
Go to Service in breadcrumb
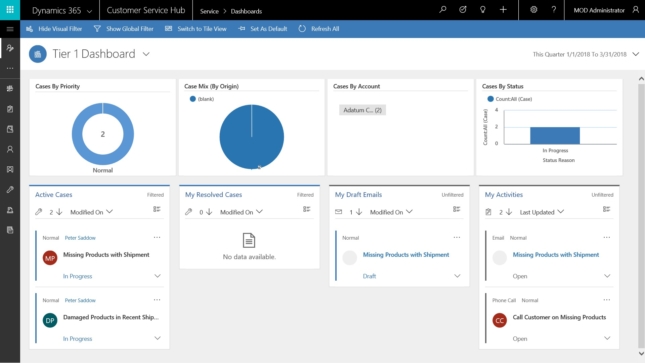click(x=209, y=11)
